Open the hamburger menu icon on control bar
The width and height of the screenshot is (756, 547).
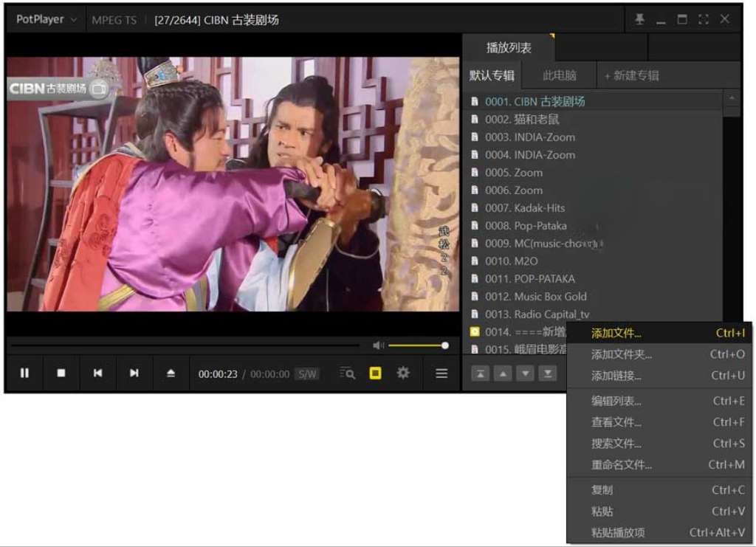[441, 374]
